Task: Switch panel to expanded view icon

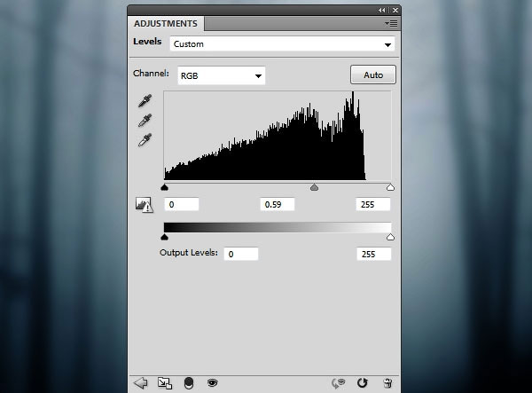Action: 165,383
